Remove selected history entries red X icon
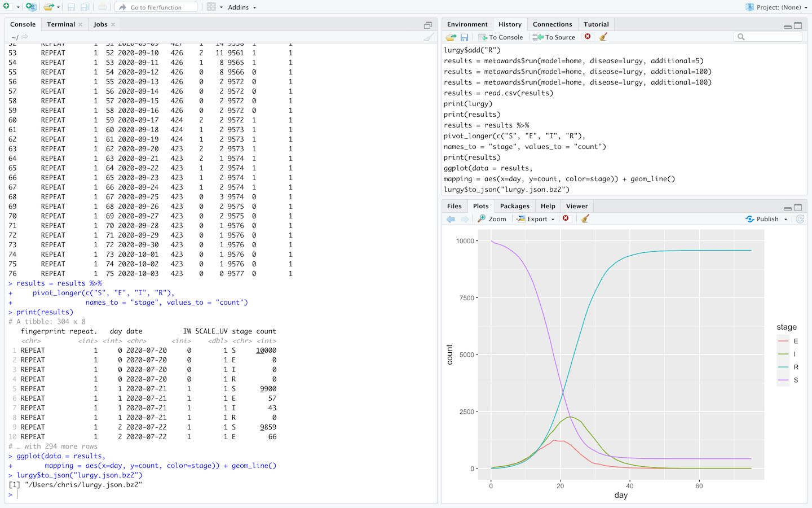The height and width of the screenshot is (508, 812). click(x=588, y=37)
